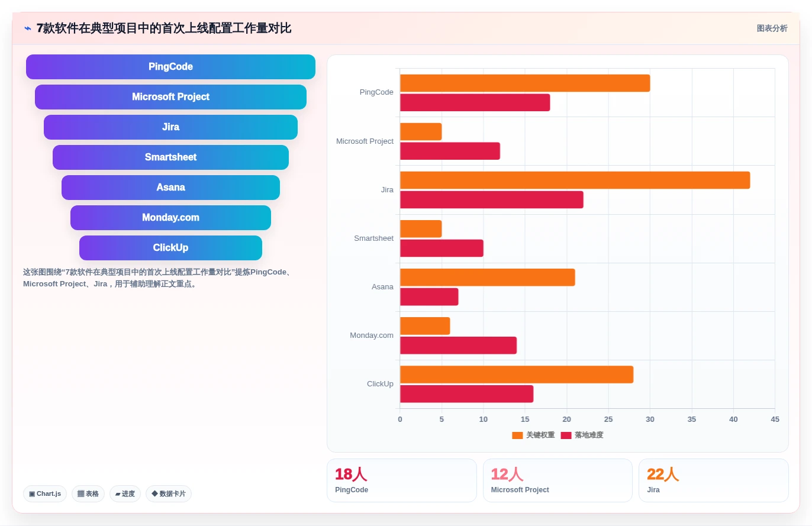
Task: Click the Chart.js tag chip
Action: click(45, 493)
